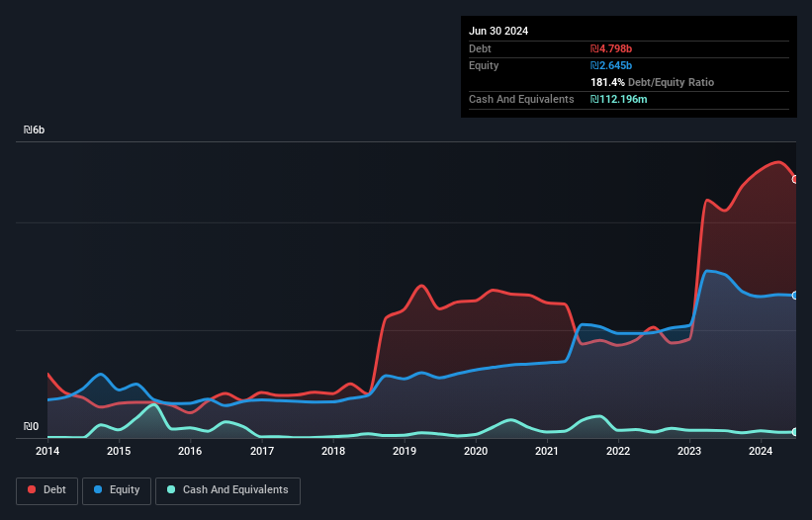The width and height of the screenshot is (812, 520).
Task: Click the ₪2.645b equity value
Action: coord(611,65)
